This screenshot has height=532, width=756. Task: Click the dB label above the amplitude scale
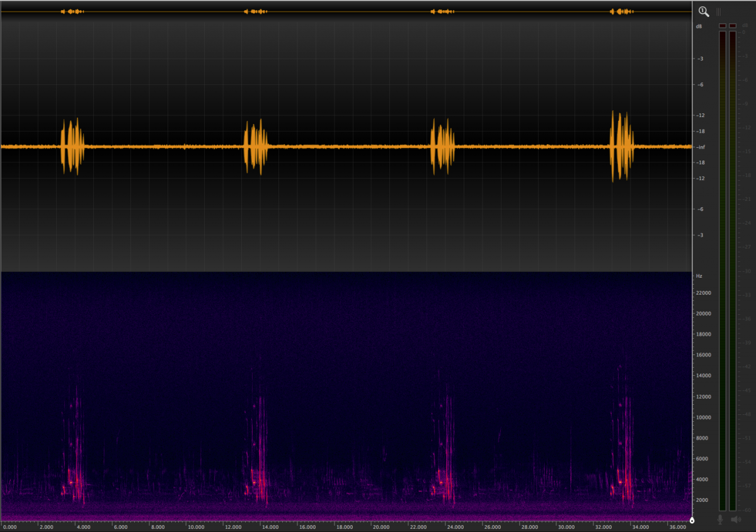coord(698,27)
